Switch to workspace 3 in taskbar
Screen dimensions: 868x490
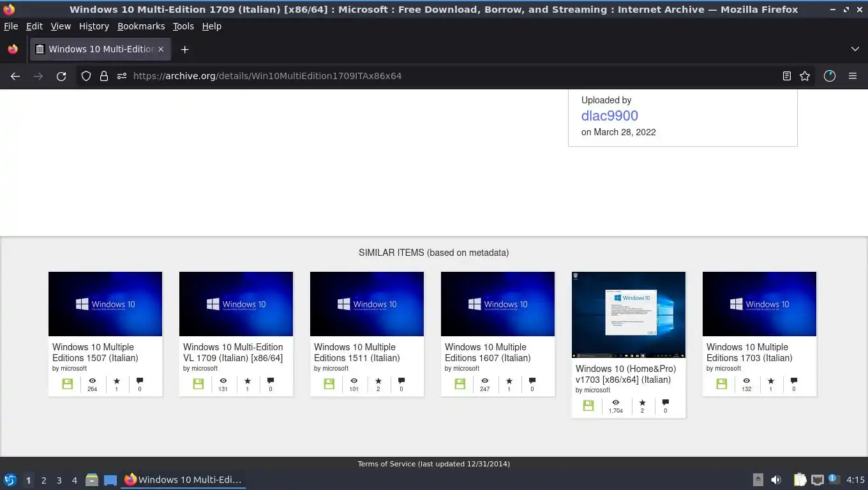click(x=59, y=480)
